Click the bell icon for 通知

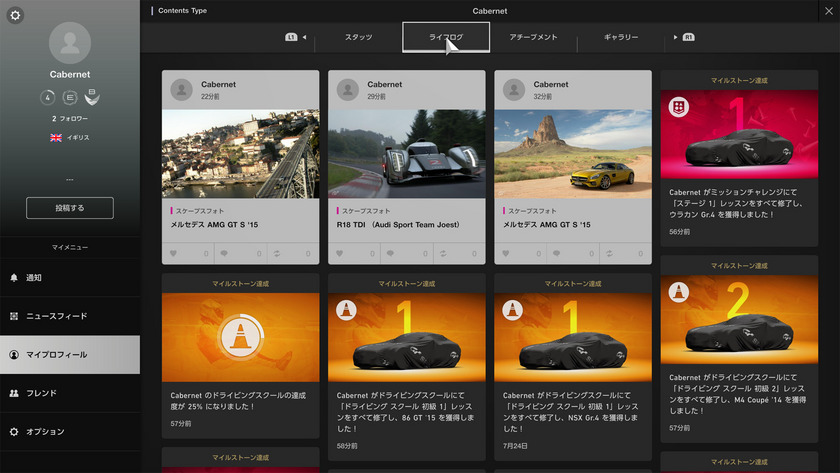tap(14, 277)
